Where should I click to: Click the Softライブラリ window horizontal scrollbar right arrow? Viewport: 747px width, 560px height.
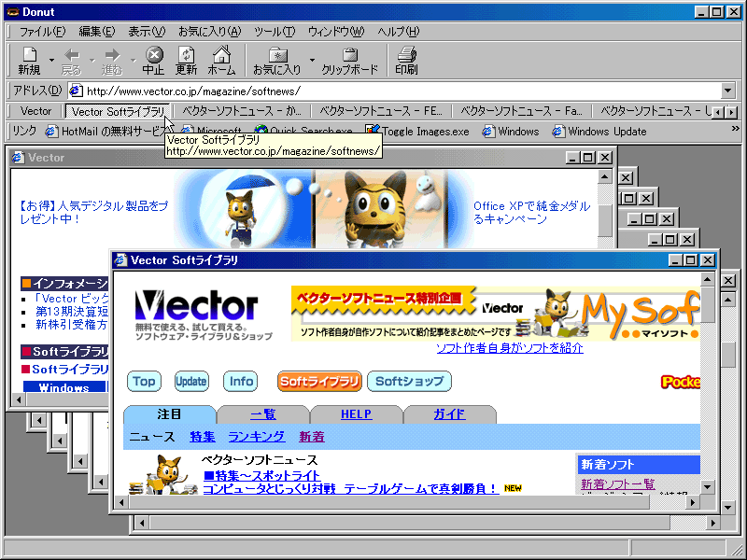pos(692,502)
